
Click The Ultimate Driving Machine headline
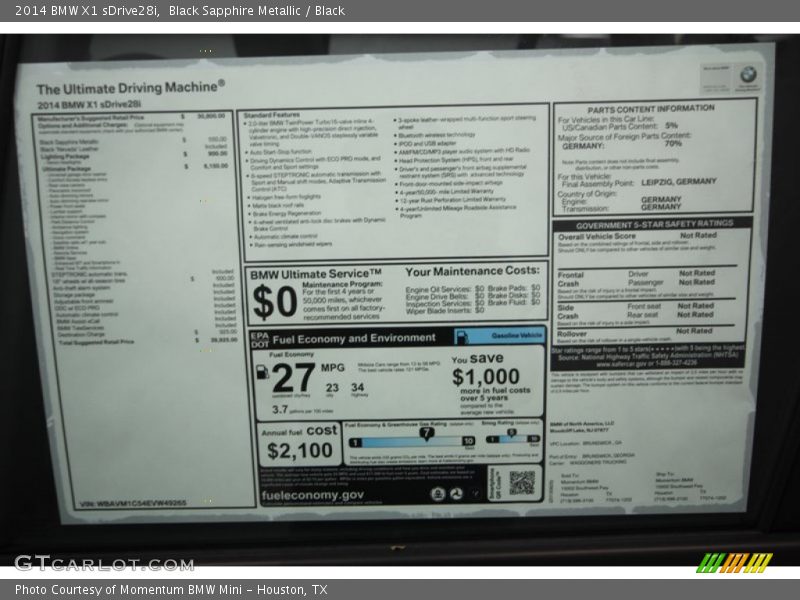[130, 88]
